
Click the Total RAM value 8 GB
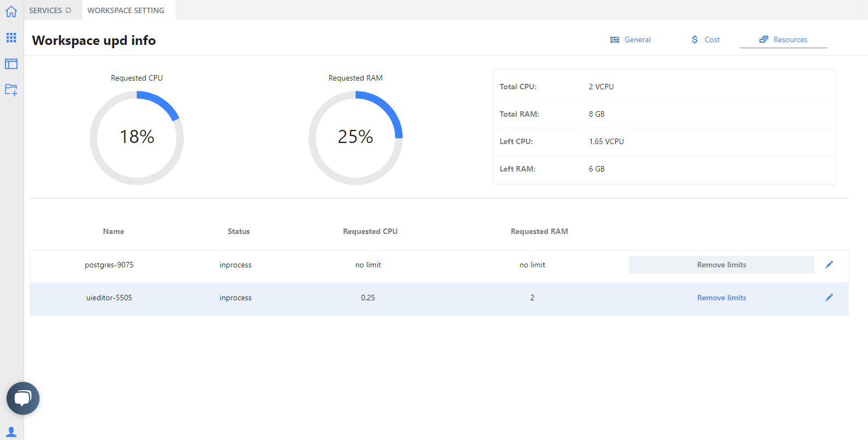pos(597,114)
